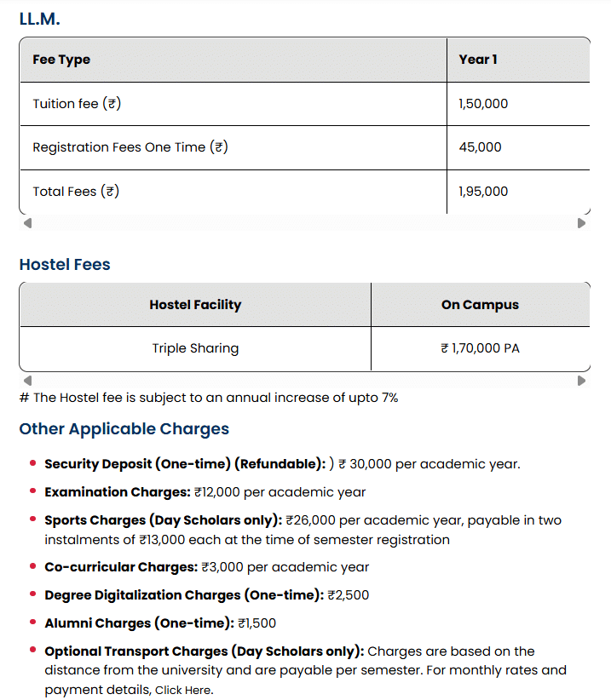Select the 'On Campus' column header

(480, 305)
